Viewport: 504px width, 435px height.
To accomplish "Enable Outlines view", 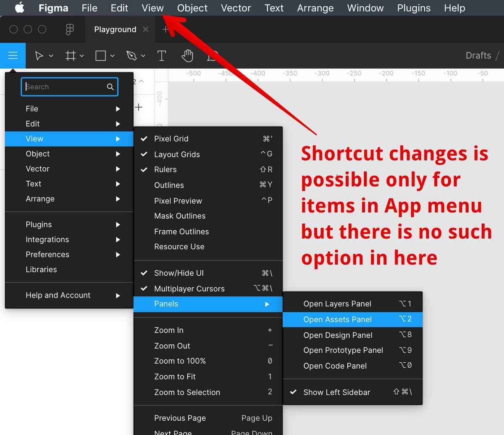I will coord(208,185).
